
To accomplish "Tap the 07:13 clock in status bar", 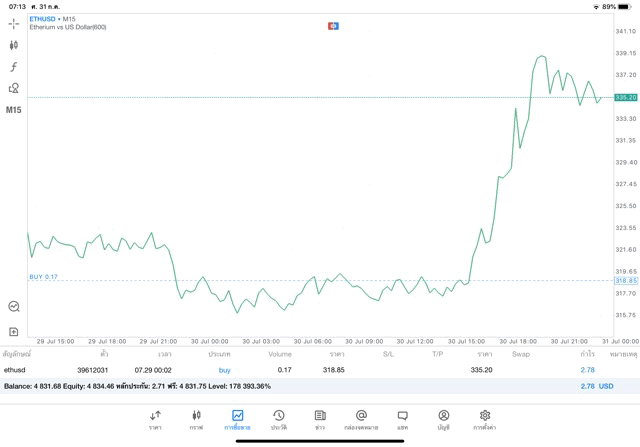I will (17, 7).
